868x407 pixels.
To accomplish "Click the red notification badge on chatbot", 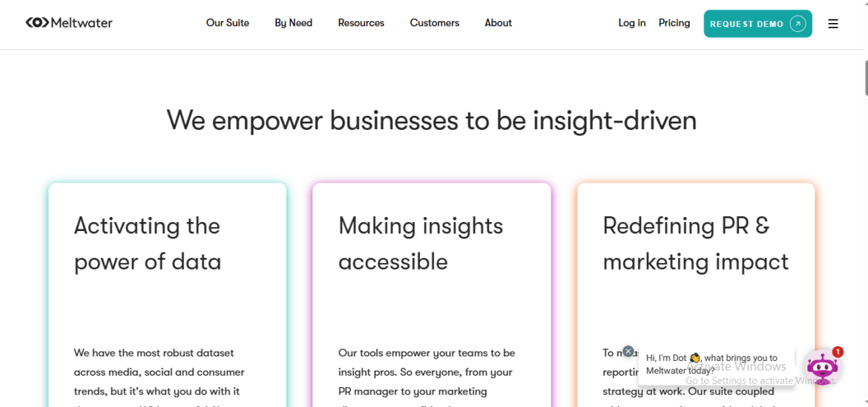I will coord(838,352).
